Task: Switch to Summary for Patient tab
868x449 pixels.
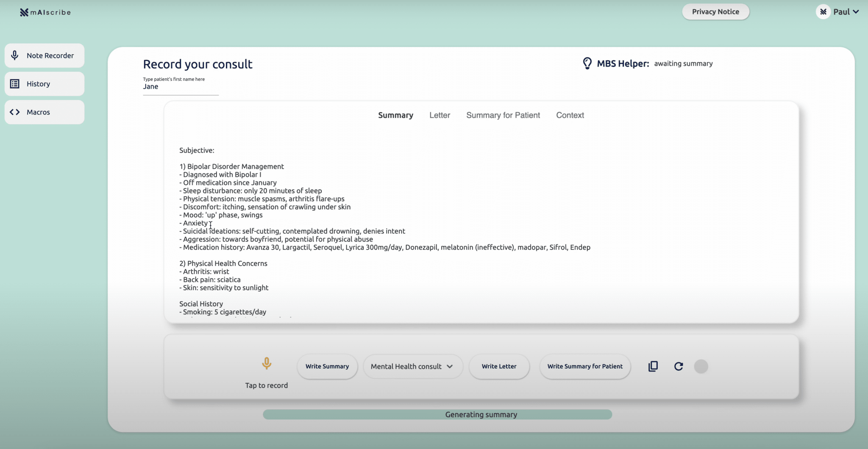Action: 503,115
